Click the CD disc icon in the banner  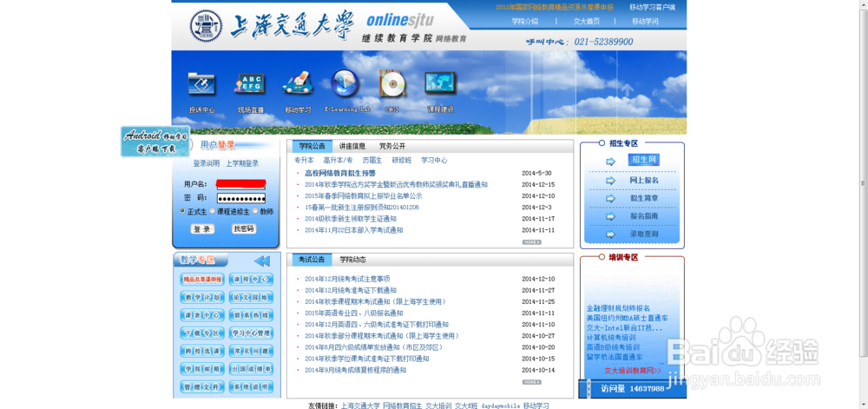[x=392, y=83]
